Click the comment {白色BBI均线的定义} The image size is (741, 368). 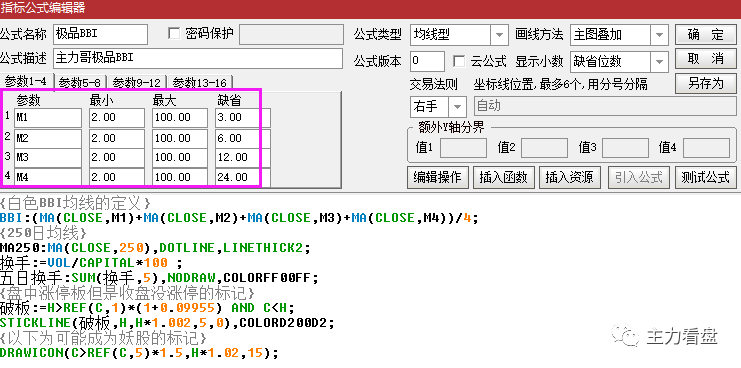[76, 204]
